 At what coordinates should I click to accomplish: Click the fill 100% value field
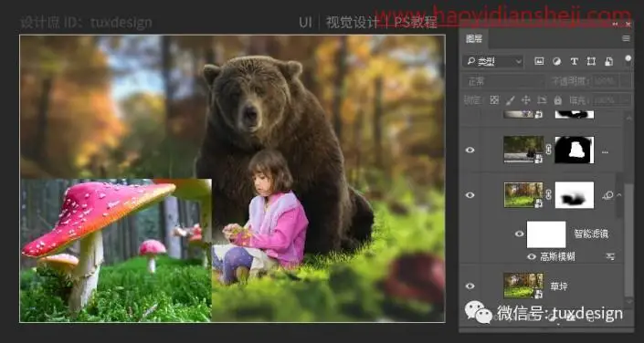[607, 99]
